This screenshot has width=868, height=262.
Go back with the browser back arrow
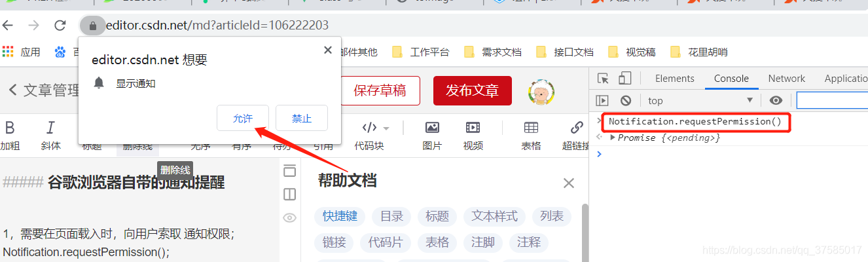[x=8, y=26]
